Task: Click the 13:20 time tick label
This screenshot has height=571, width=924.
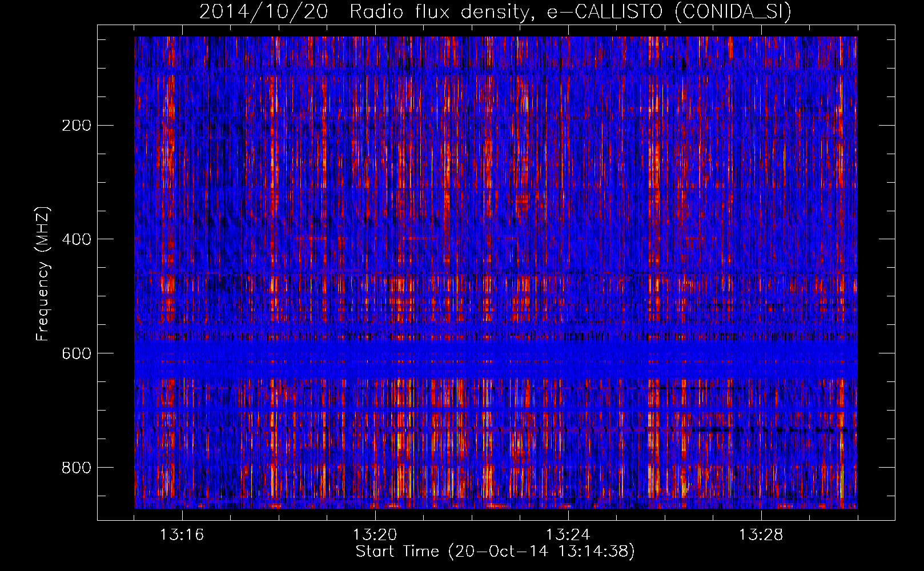Action: [x=375, y=535]
